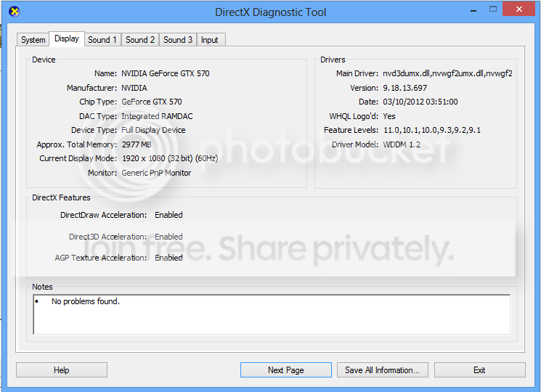Screen dimensions: 541x392
Task: Click WHQL Logo'd value 'Yes'
Action: click(x=389, y=116)
